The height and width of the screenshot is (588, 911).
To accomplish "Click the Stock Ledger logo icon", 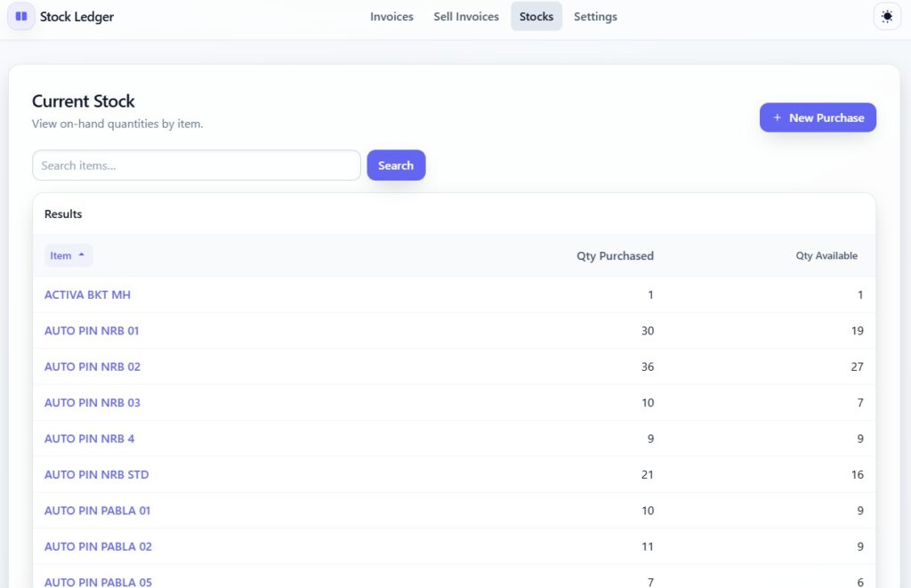I will pos(21,16).
